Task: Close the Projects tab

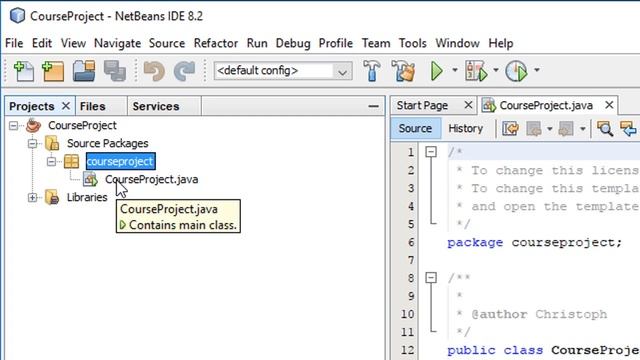Action: click(x=66, y=106)
